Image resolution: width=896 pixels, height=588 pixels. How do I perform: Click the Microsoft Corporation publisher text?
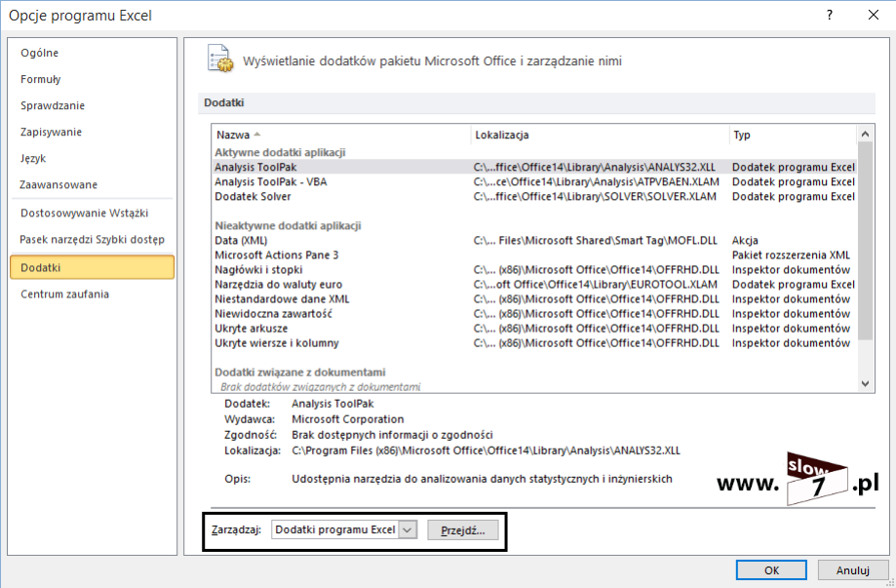tap(347, 419)
